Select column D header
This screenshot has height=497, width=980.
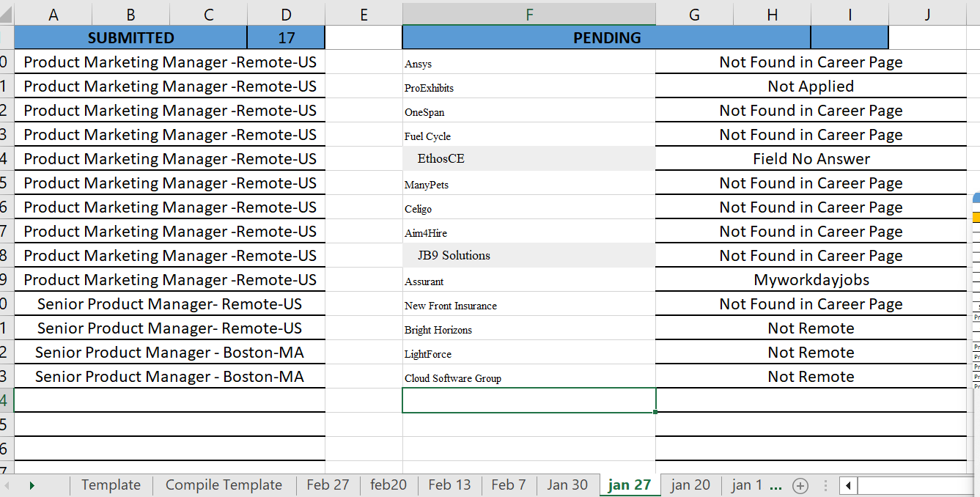click(x=286, y=14)
